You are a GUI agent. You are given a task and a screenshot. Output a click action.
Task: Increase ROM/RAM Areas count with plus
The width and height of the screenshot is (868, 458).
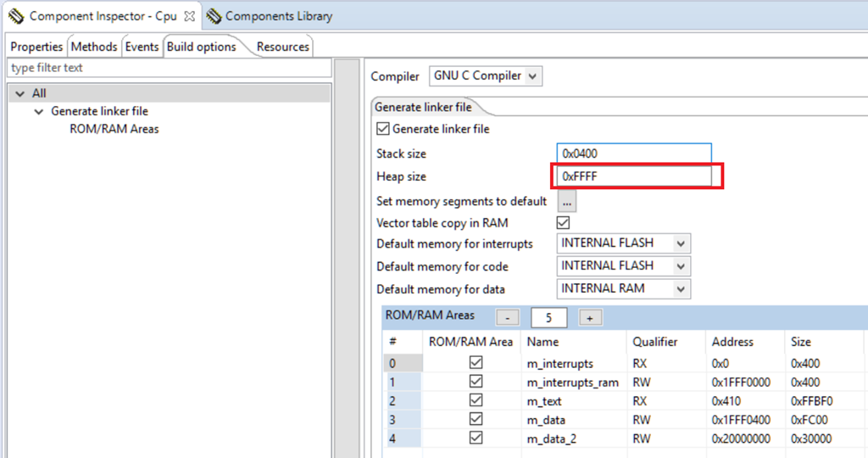coord(590,317)
